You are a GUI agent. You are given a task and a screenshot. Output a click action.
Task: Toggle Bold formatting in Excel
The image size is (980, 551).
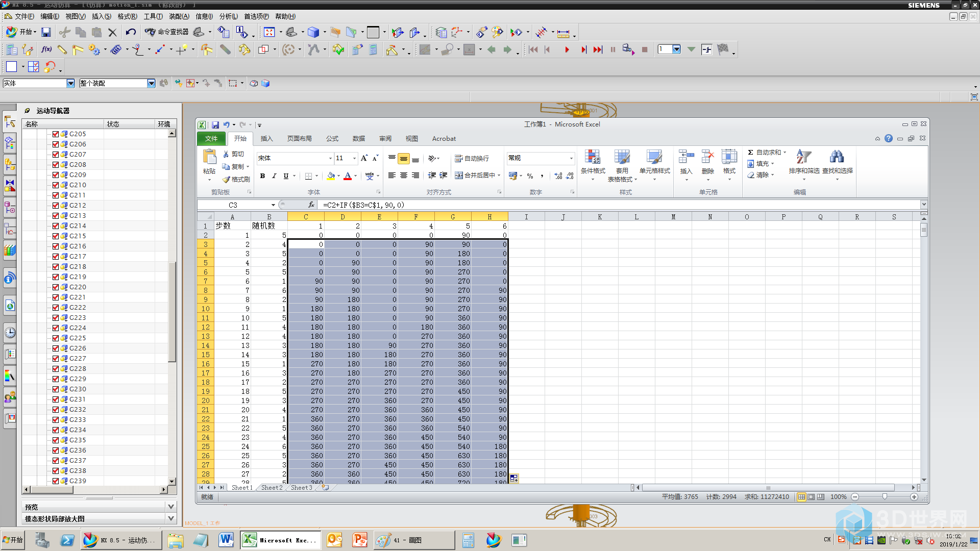262,176
